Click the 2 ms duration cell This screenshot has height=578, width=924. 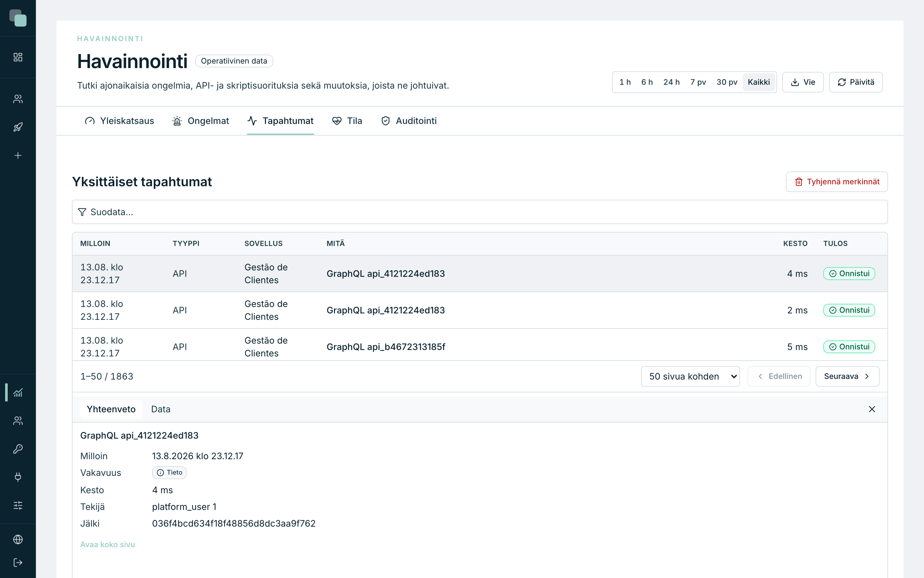click(797, 311)
